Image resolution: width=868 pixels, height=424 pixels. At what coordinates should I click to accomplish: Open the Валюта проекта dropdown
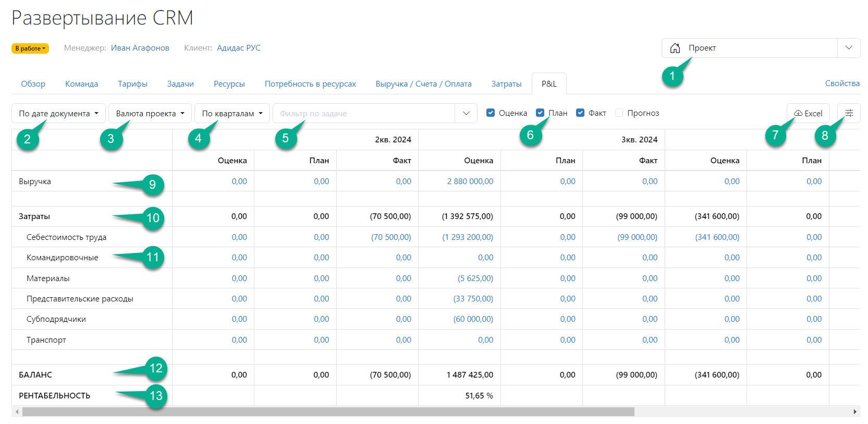tap(150, 113)
